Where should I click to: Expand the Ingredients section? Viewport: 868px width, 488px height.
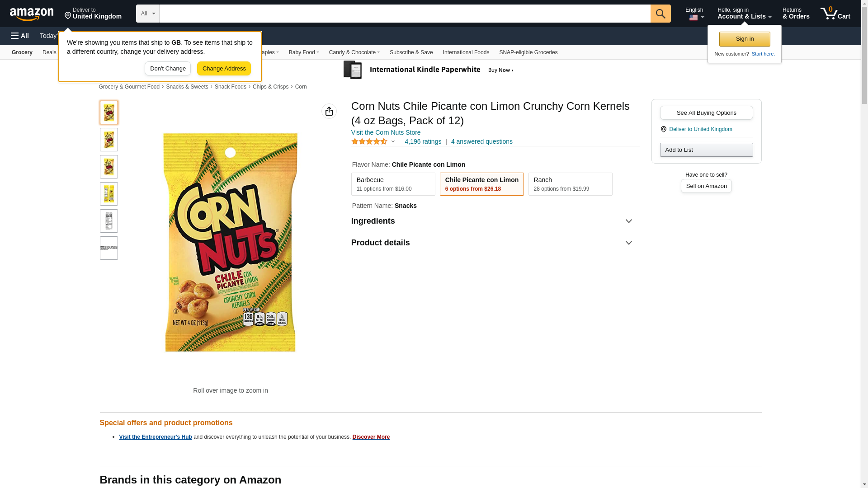point(495,221)
